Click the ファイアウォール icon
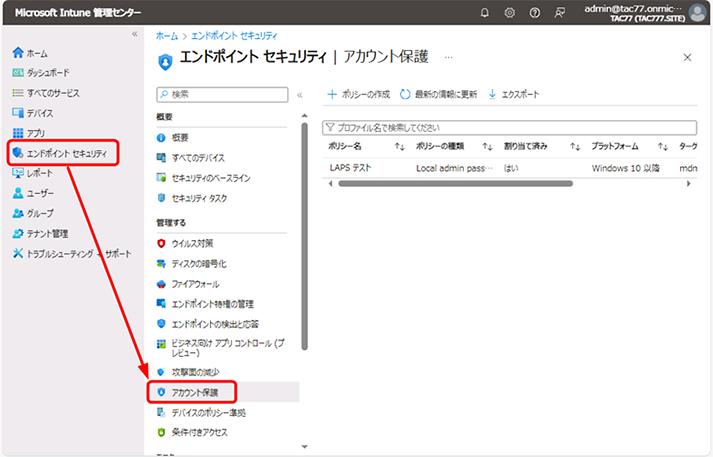 click(x=161, y=284)
